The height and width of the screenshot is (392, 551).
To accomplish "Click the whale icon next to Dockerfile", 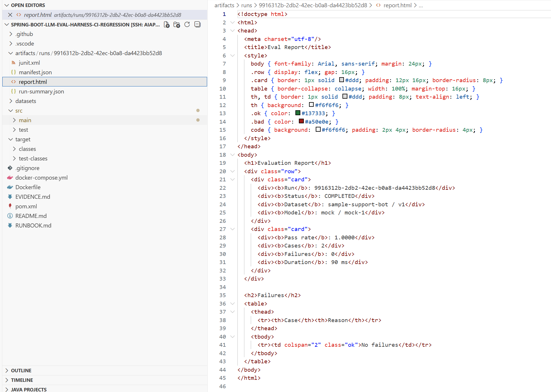I will (x=10, y=187).
